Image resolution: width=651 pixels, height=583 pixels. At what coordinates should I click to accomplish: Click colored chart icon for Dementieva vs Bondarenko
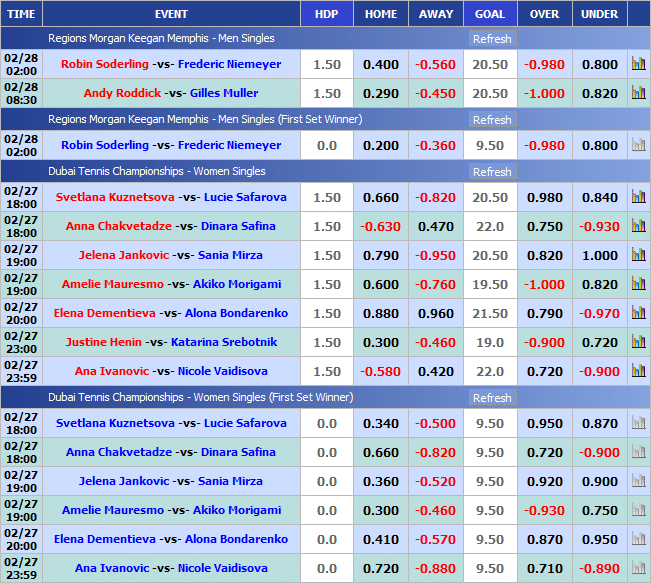tap(638, 313)
